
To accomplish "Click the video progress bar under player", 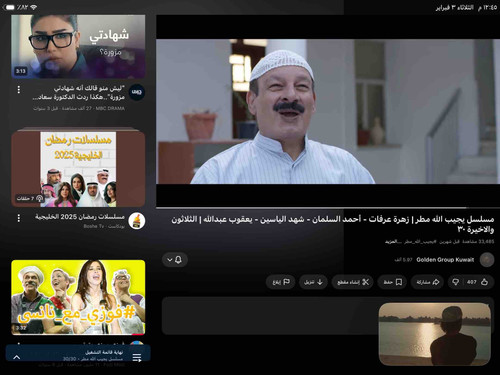I will [328, 208].
